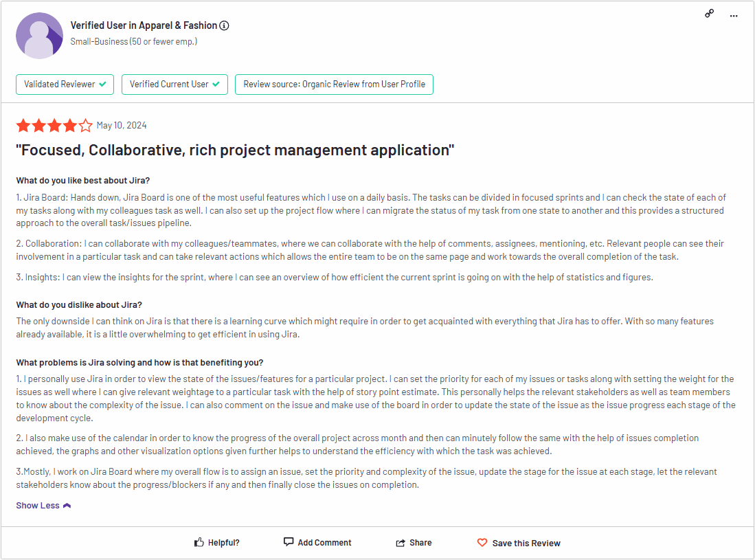Click the empty fifth rating star
The image size is (755, 560).
coord(85,126)
